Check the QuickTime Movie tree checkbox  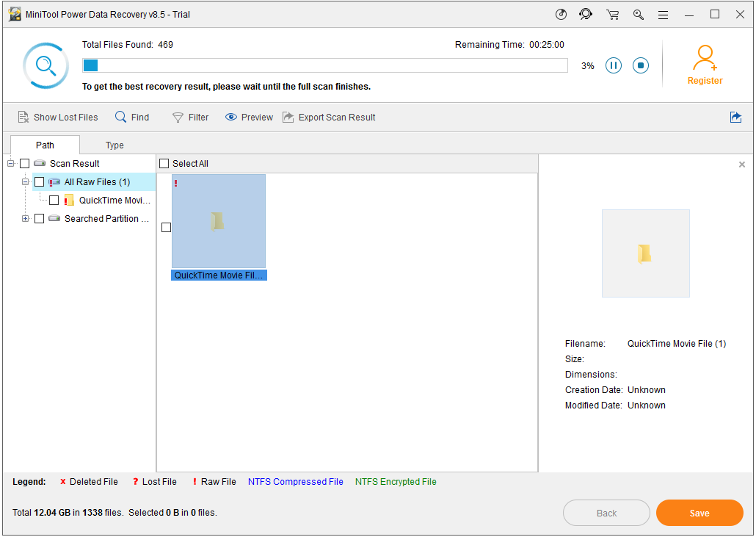(x=54, y=201)
